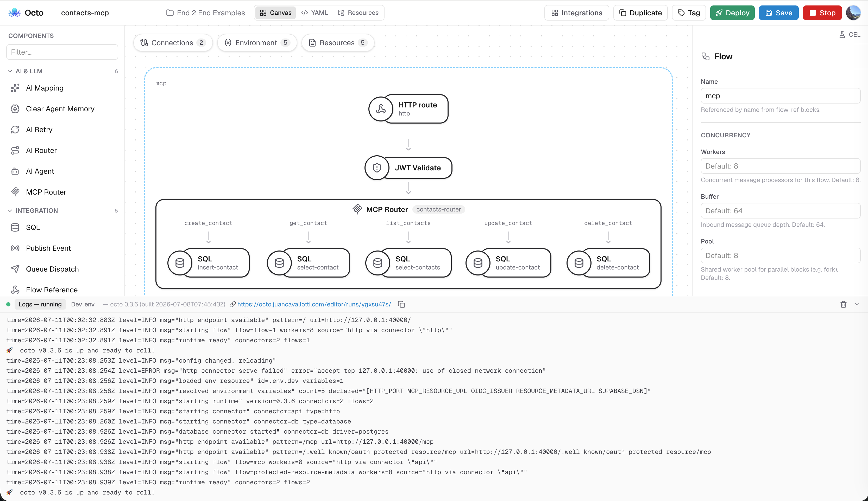Deploy the flow

click(732, 13)
